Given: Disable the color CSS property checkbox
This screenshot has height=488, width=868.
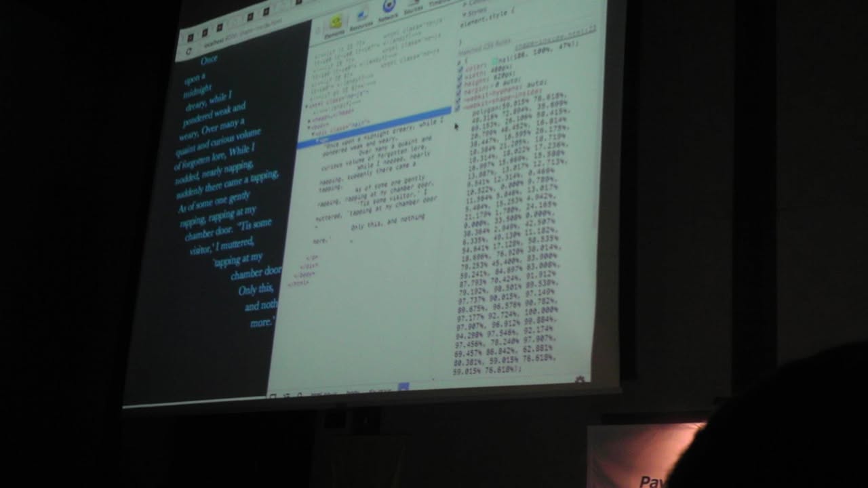Looking at the screenshot, I should (x=460, y=70).
